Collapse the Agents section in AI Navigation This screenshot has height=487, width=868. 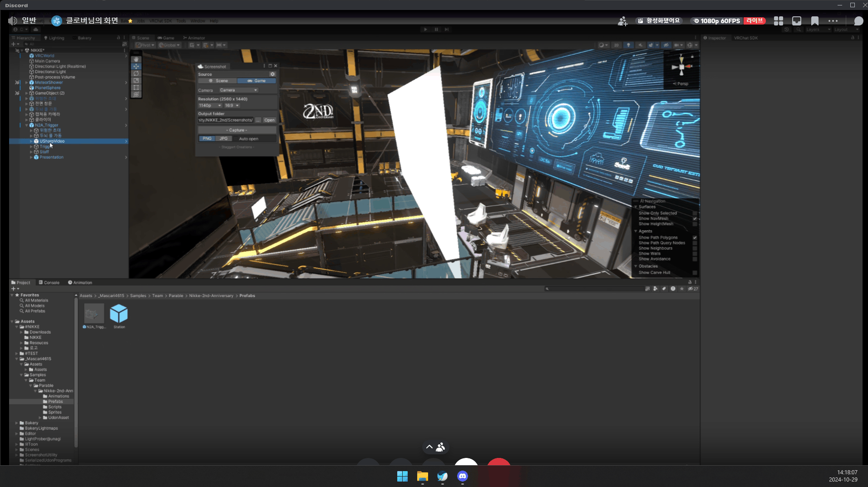click(x=636, y=231)
